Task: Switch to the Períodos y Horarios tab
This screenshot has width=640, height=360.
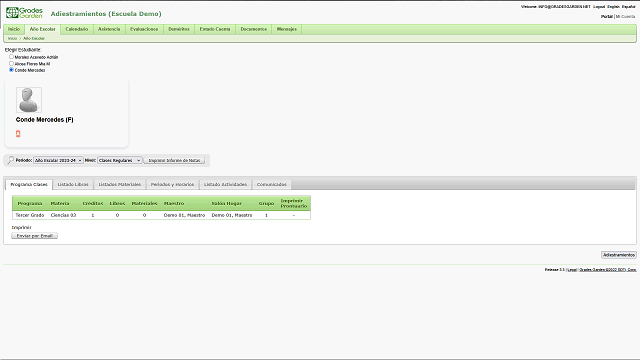Action: (172, 184)
